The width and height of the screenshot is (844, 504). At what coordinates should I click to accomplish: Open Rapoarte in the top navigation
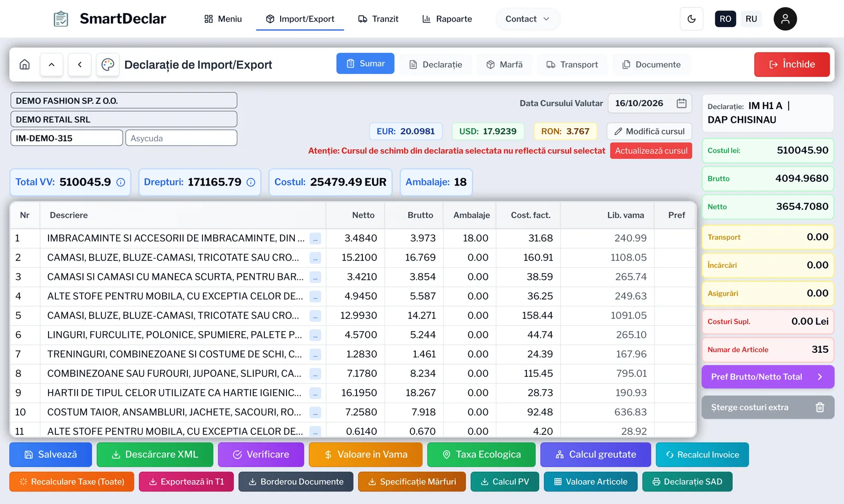point(447,19)
